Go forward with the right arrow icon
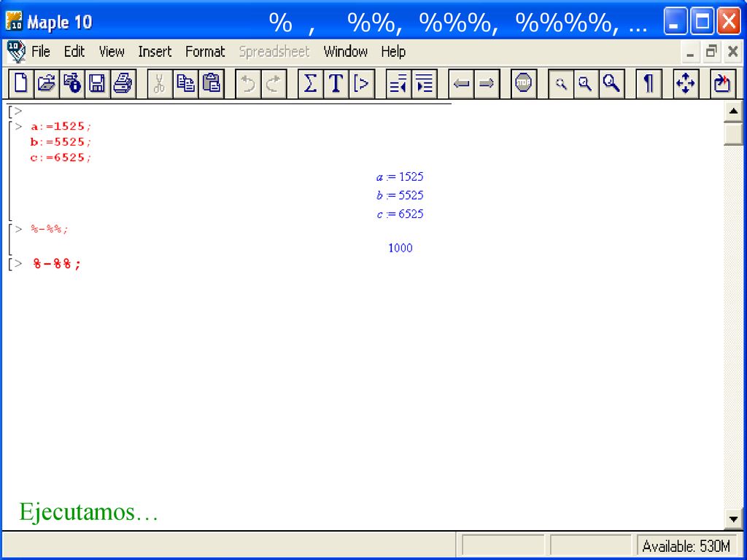The height and width of the screenshot is (560, 747). (x=487, y=84)
